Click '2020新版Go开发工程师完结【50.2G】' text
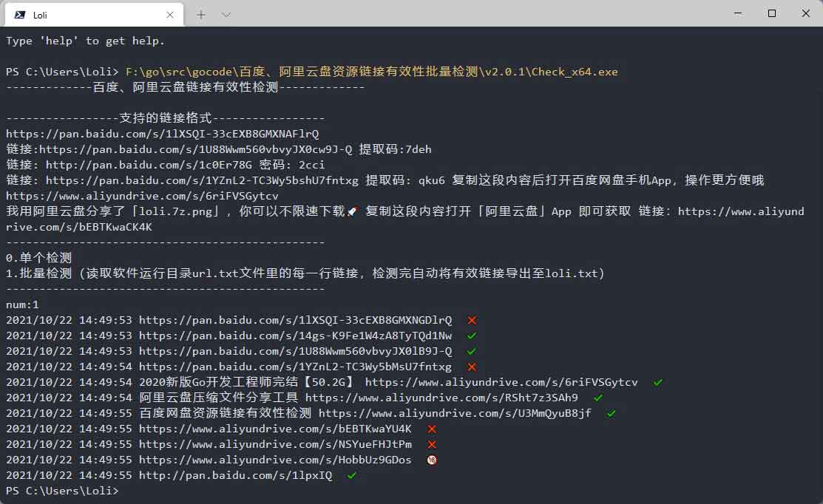This screenshot has height=504, width=823. [248, 382]
